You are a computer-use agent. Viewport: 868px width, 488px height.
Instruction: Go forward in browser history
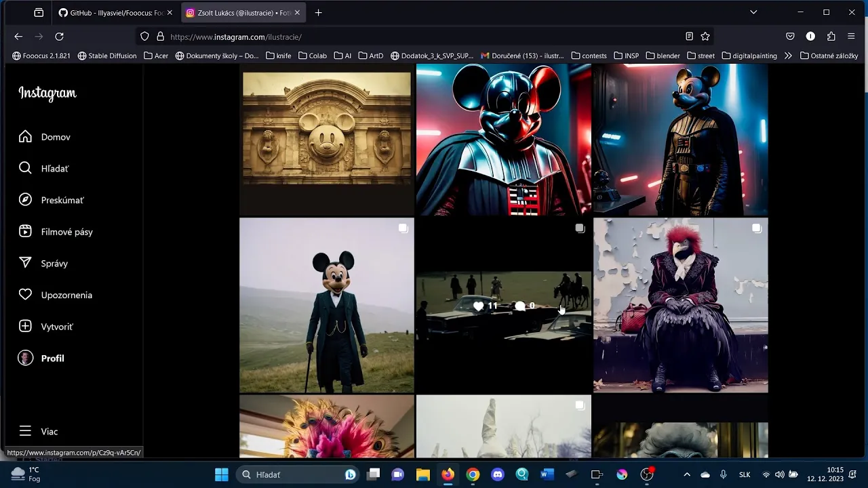click(39, 37)
